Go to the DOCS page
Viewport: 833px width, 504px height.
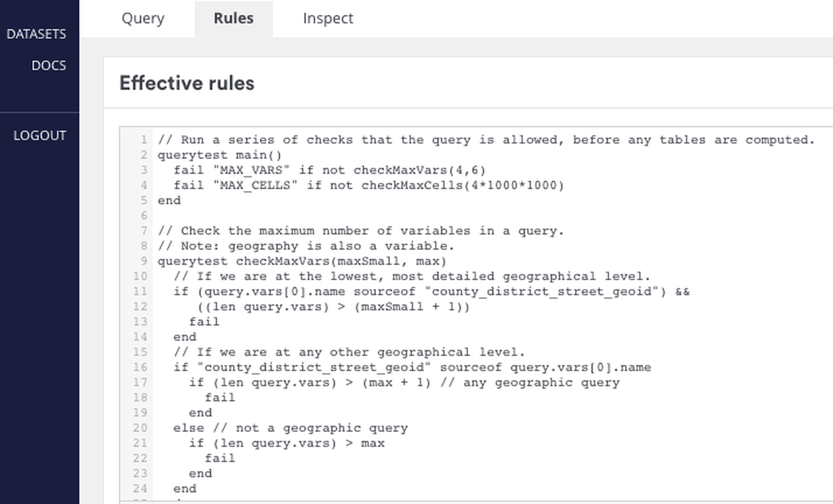coord(49,65)
